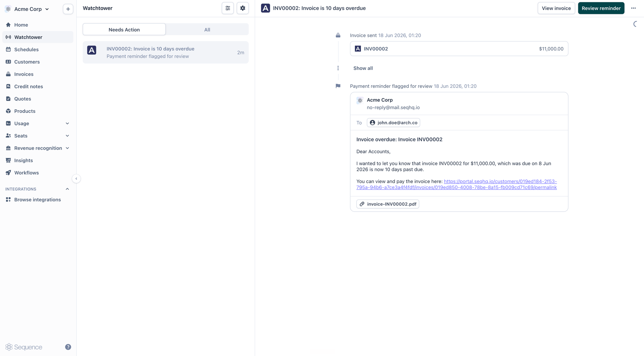The width and height of the screenshot is (644, 356).
Task: Click the Browse integrations grid icon
Action: (8, 200)
